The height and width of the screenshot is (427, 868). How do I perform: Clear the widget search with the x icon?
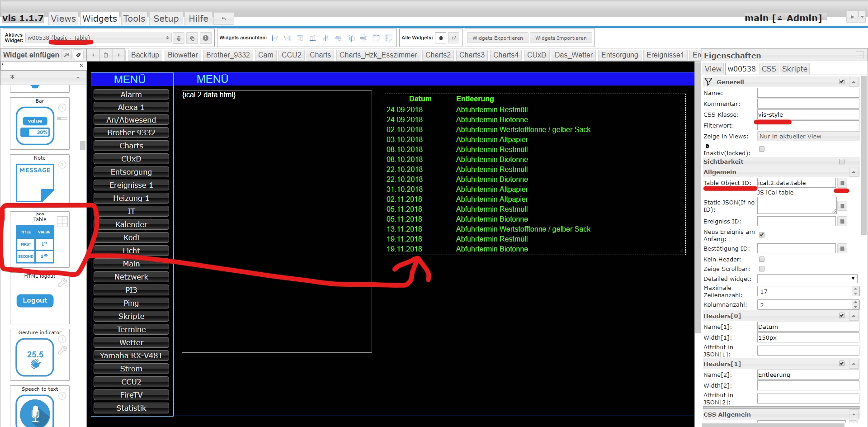[81, 65]
